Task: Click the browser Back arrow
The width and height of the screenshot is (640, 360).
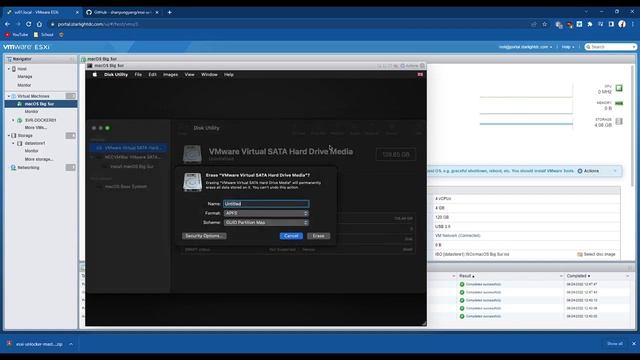Action: 7,24
